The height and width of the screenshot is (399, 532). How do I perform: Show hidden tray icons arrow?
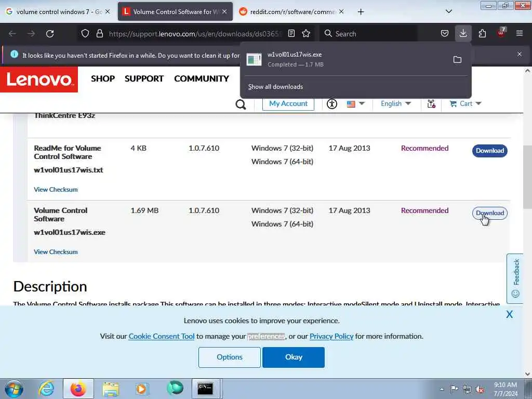pyautogui.click(x=442, y=390)
